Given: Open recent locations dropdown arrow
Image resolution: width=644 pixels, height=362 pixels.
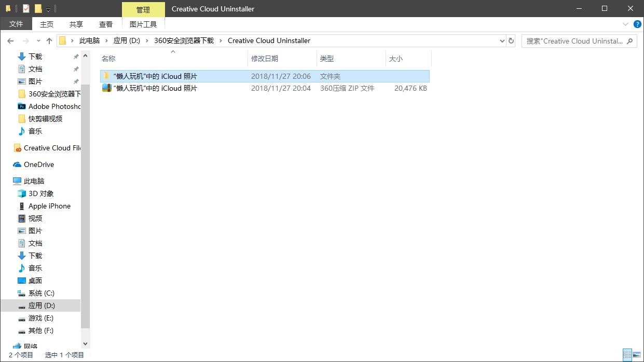Looking at the screenshot, I should point(38,40).
